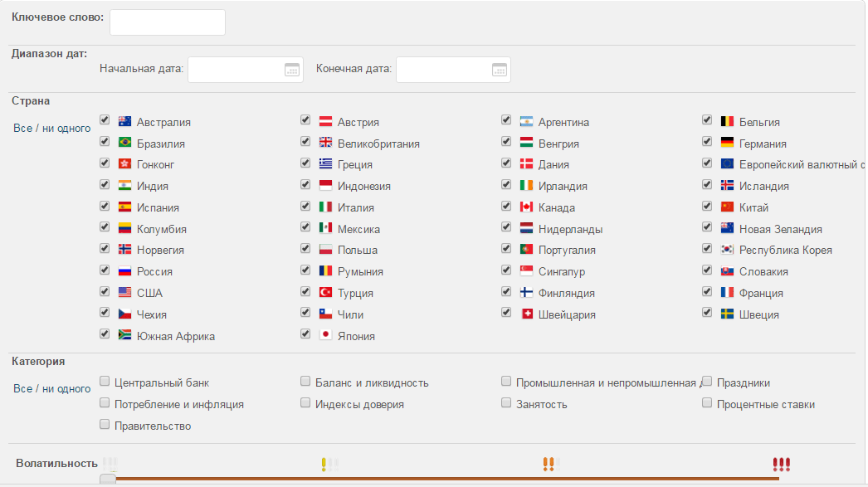Open the end date calendar picker icon
The height and width of the screenshot is (487, 868).
(500, 70)
